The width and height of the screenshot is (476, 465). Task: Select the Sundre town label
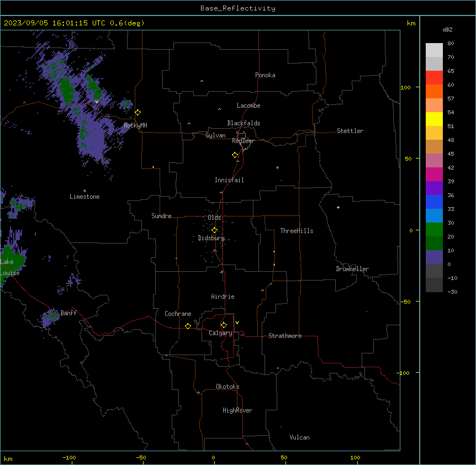[161, 216]
